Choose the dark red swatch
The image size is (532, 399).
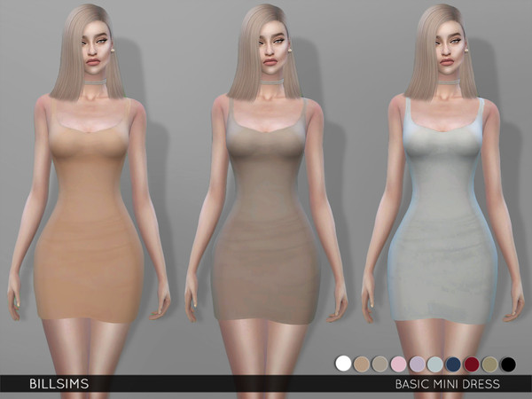click(x=470, y=364)
